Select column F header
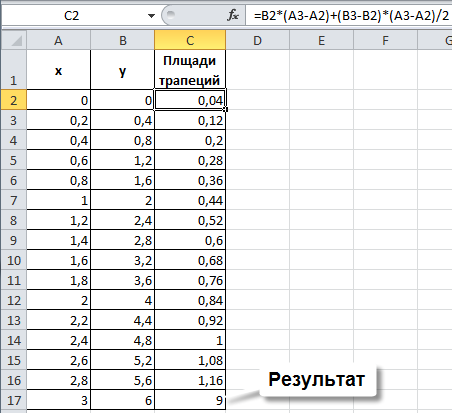The width and height of the screenshot is (452, 413). (x=385, y=40)
